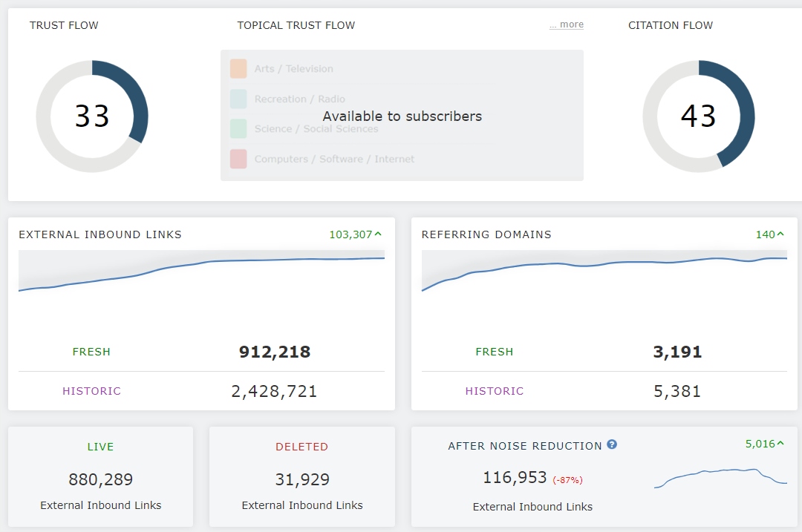Click the Citation Flow donut chart

pos(699,116)
